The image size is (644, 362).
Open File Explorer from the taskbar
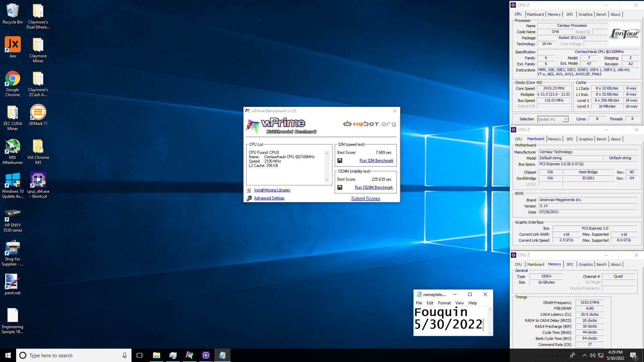156,355
